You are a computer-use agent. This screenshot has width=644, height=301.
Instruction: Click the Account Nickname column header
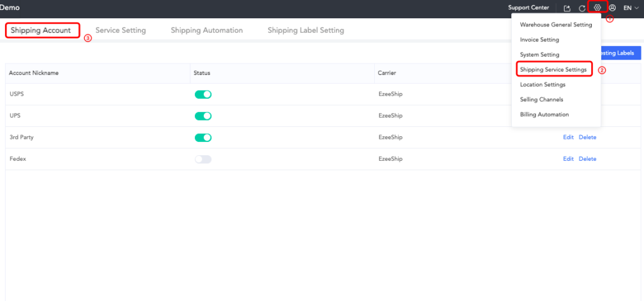[x=34, y=73]
